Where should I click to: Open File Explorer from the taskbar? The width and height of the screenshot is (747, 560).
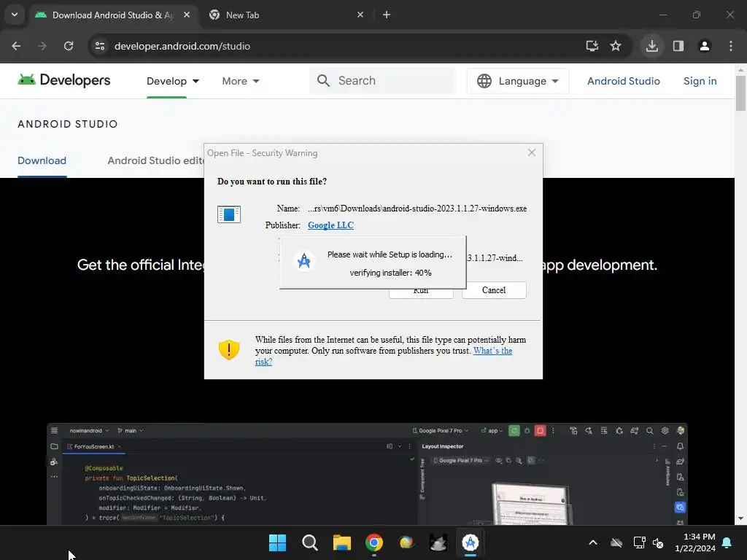[x=342, y=542]
